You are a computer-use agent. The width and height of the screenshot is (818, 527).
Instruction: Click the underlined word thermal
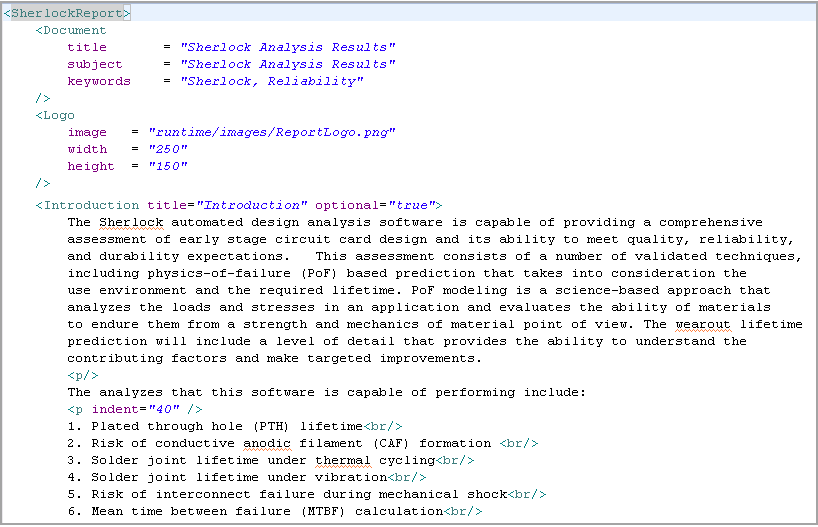pos(343,461)
